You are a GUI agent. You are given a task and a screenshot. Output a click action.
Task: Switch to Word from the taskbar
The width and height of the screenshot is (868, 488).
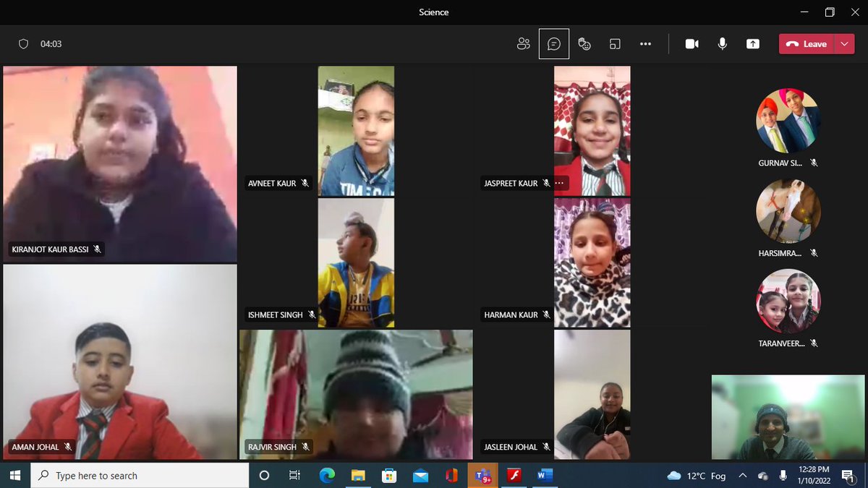coord(545,475)
